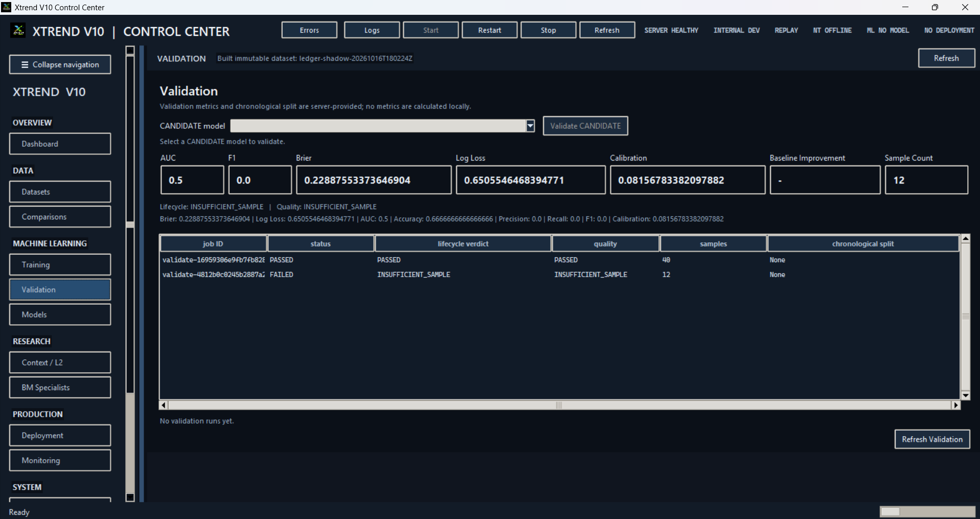The image size is (980, 519).
Task: Open the CANDIDATE model dropdown arrow
Action: pyautogui.click(x=530, y=126)
